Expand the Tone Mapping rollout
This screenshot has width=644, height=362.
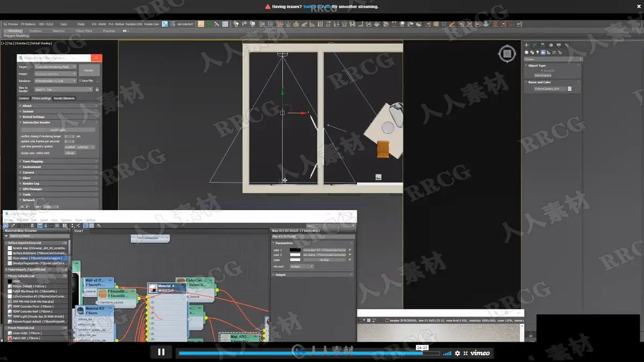pos(59,161)
